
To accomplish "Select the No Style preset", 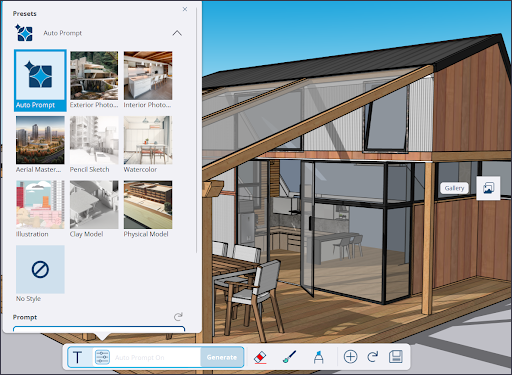I will [x=40, y=274].
